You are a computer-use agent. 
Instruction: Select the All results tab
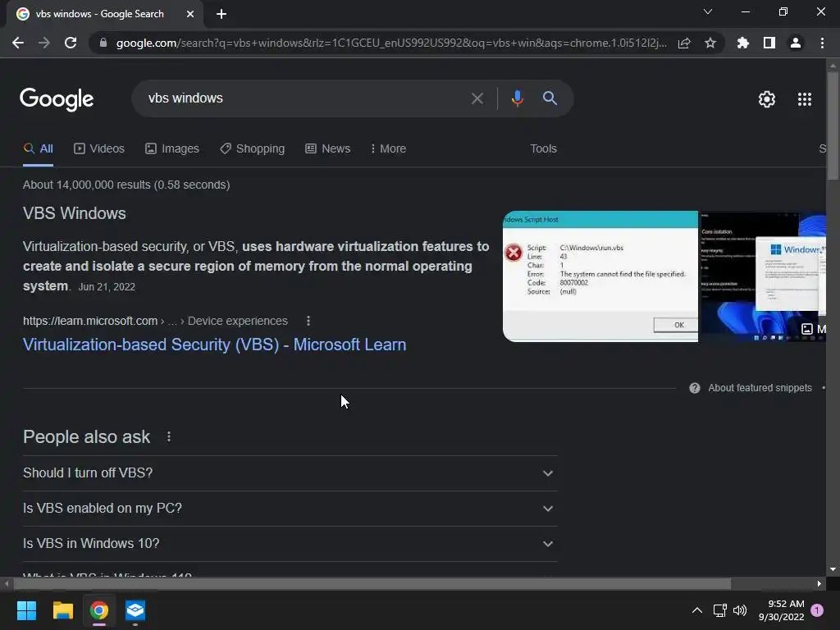coord(38,149)
